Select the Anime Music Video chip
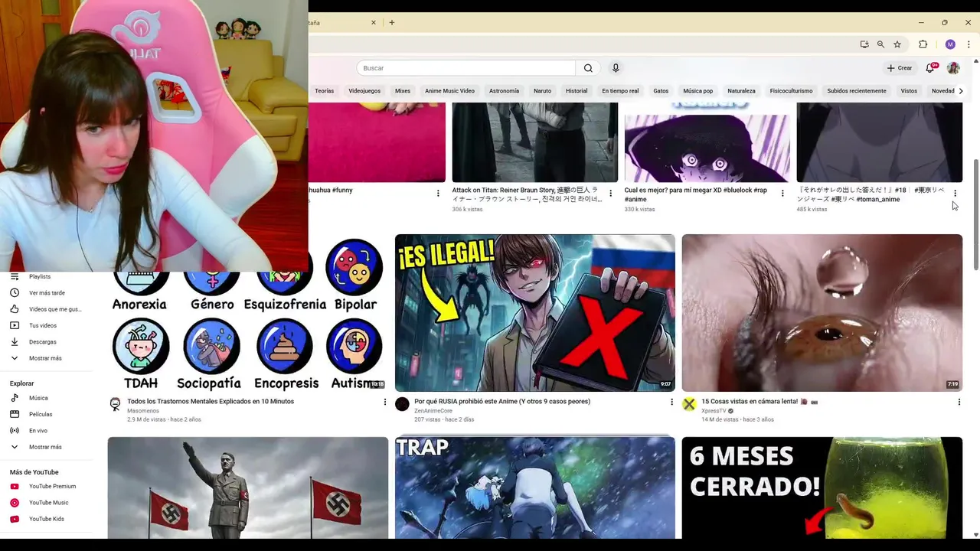 449,91
